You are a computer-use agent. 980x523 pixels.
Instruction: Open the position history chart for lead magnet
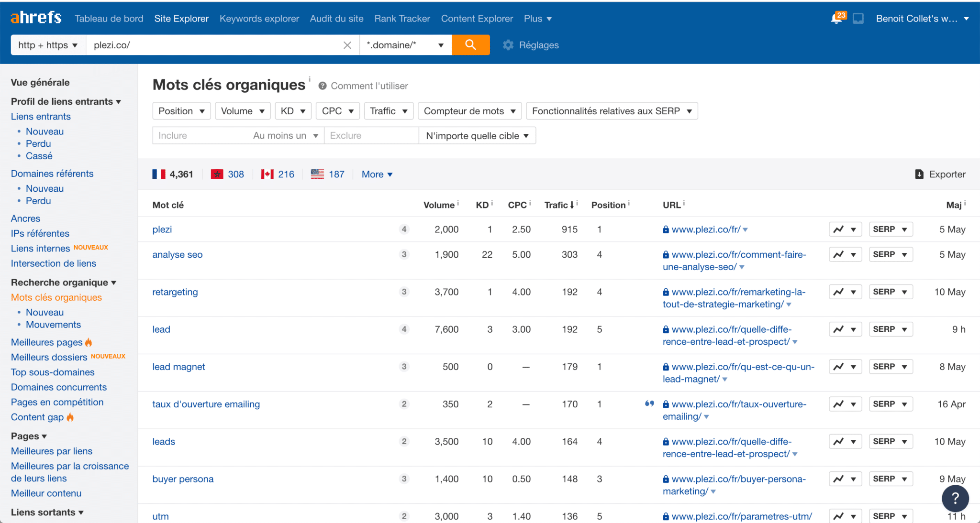(845, 367)
